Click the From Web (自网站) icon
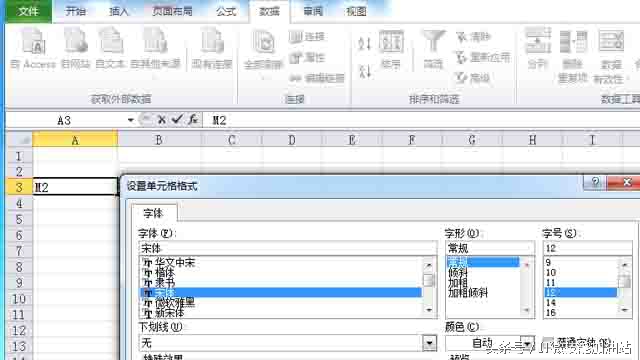 pyautogui.click(x=76, y=41)
